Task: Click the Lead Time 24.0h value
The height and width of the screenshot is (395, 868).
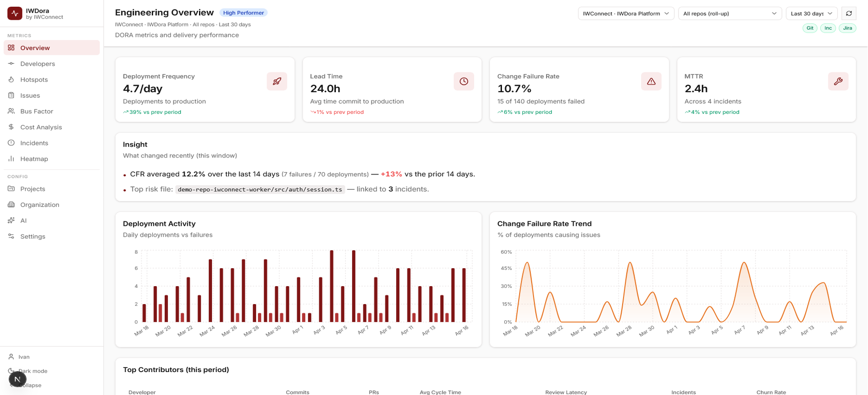Action: click(x=325, y=89)
